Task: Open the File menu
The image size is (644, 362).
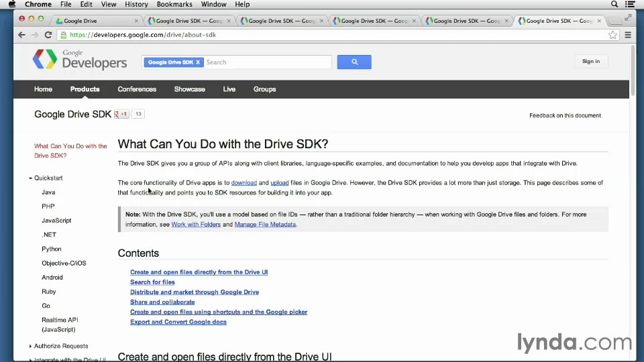Action: tap(66, 4)
